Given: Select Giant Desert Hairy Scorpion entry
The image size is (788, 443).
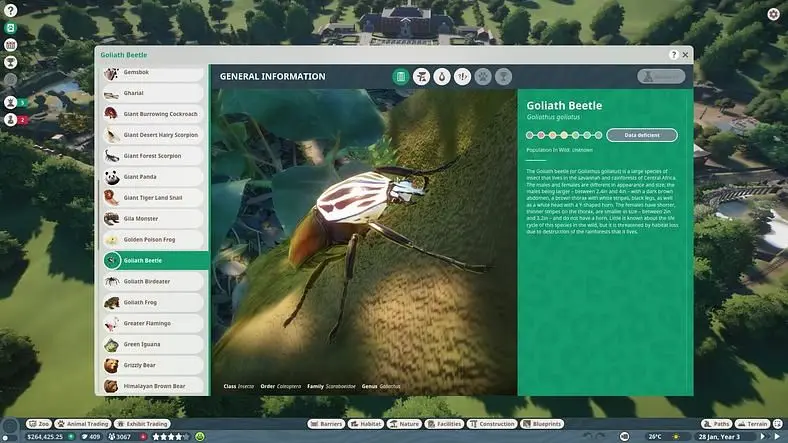Looking at the screenshot, I should tap(153, 135).
